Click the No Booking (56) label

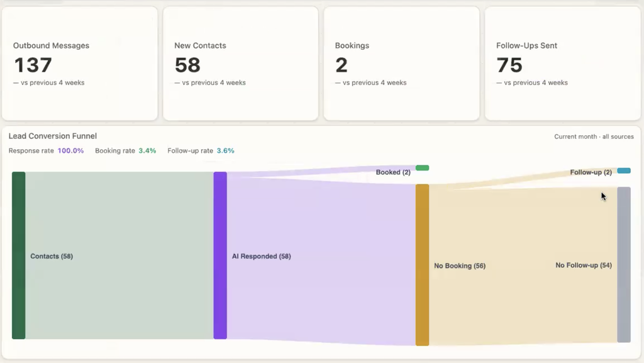point(460,265)
